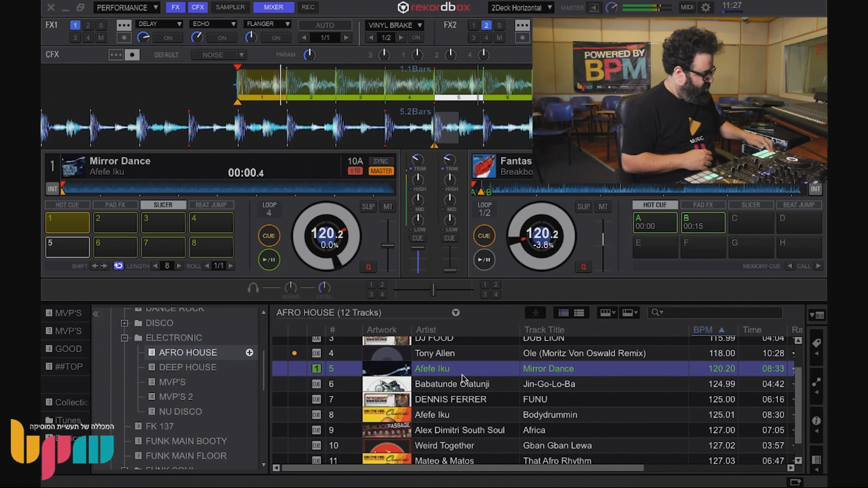Click the AUTO beat button in FX1

coord(325,25)
